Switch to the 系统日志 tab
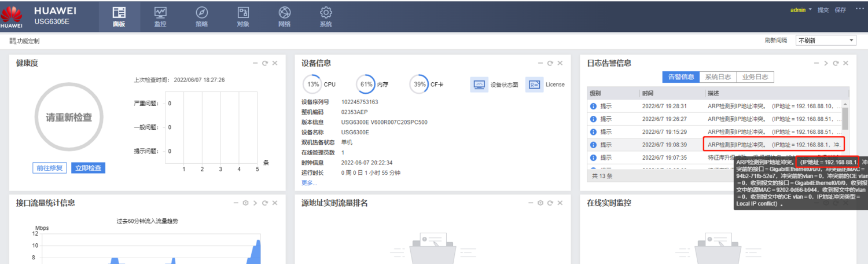Screen dimensions: 868x264 (718, 77)
